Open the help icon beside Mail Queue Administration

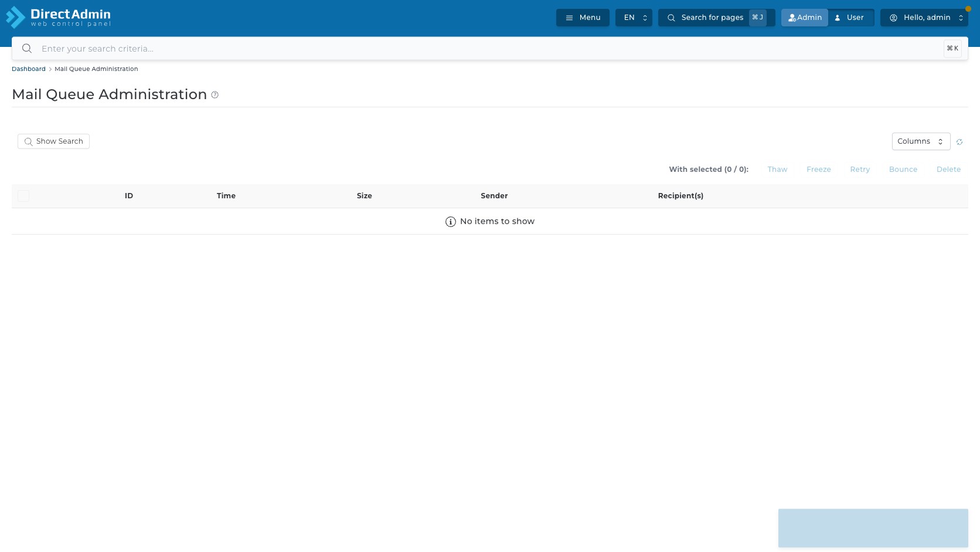[215, 95]
